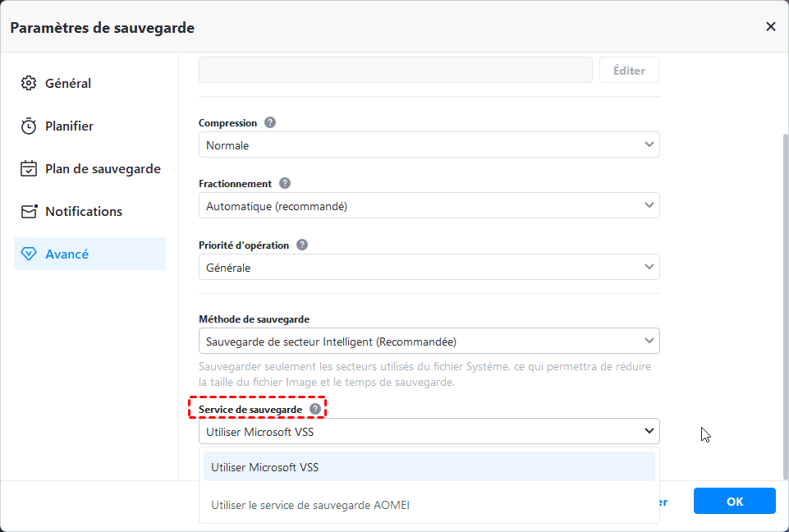The width and height of the screenshot is (789, 532).
Task: Collapse the Service de sauvegarde dropdown
Action: [x=429, y=431]
